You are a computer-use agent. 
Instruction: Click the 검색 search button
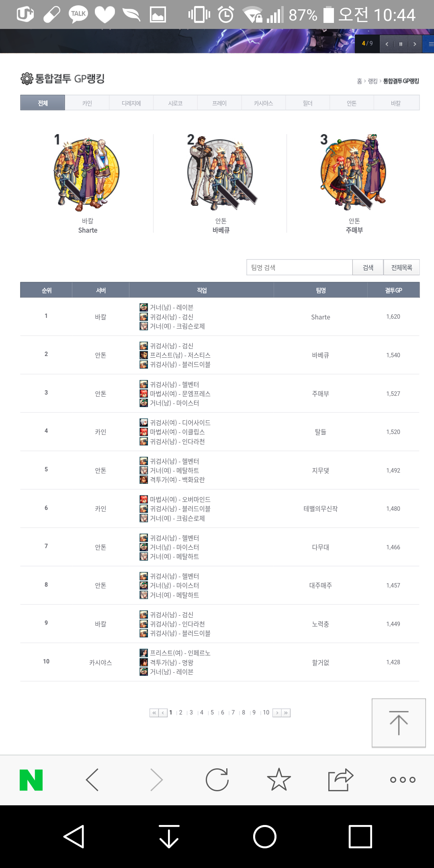[x=368, y=268]
